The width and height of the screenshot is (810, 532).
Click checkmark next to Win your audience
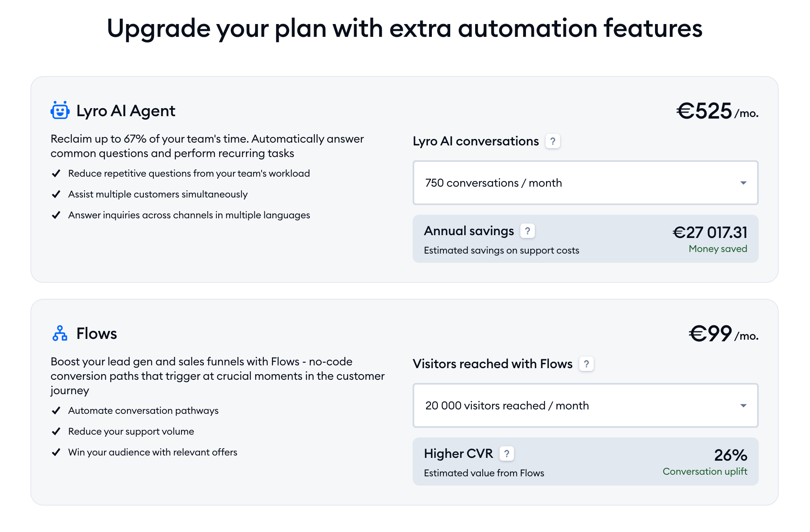(56, 452)
